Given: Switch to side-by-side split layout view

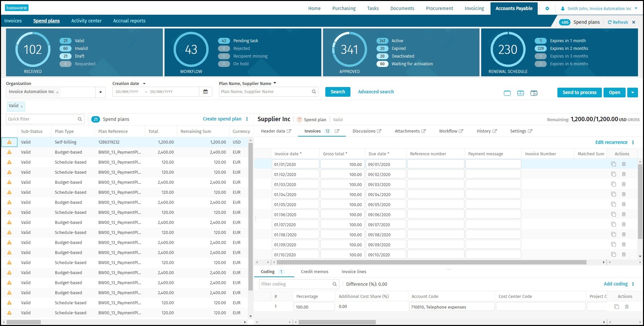Looking at the screenshot, I should click(x=534, y=93).
